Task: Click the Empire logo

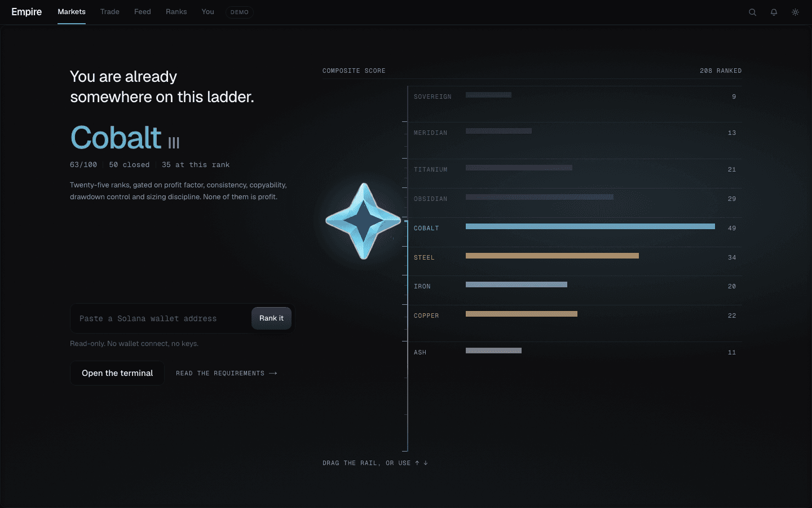Action: tap(27, 12)
